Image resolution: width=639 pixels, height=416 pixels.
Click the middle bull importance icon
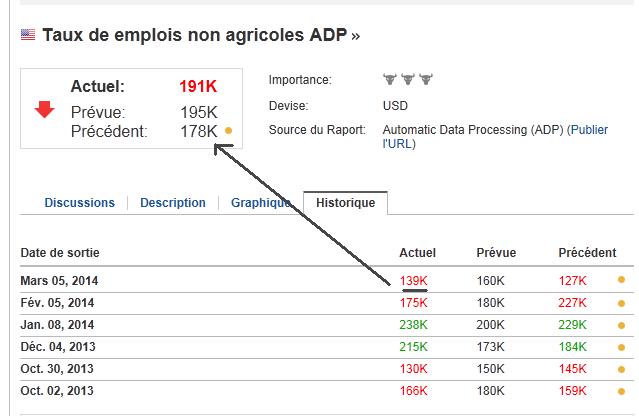click(x=408, y=79)
